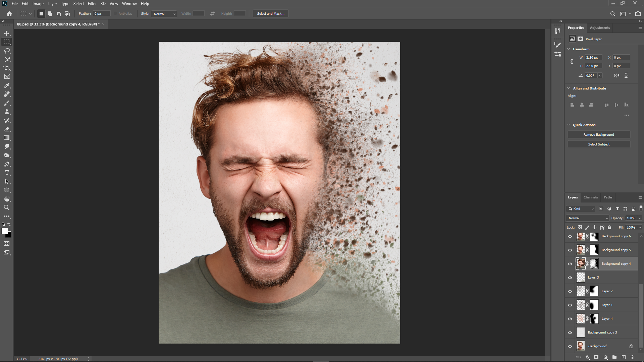Open the Kind filter dropdown
This screenshot has width=644, height=362.
point(581,208)
